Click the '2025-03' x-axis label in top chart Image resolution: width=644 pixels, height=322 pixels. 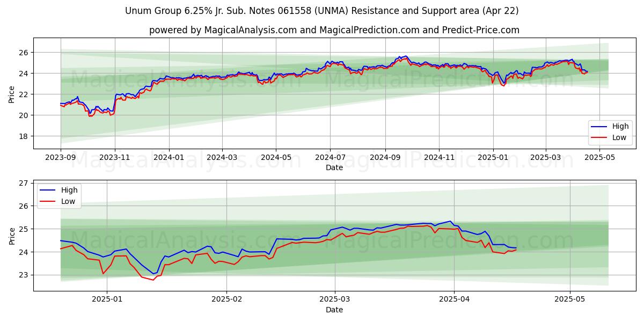point(546,157)
